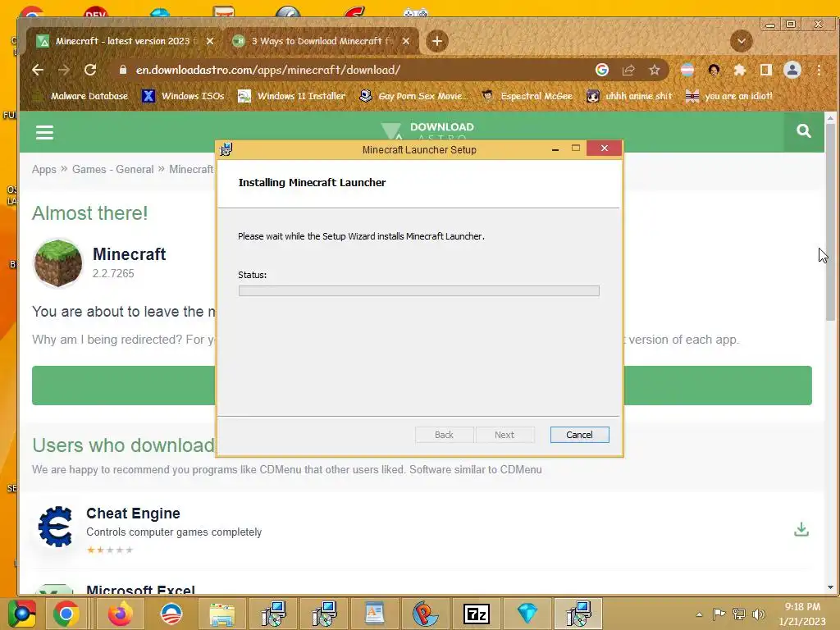Image resolution: width=840 pixels, height=630 pixels.
Task: Click the document editor taskbar icon
Action: click(x=374, y=614)
